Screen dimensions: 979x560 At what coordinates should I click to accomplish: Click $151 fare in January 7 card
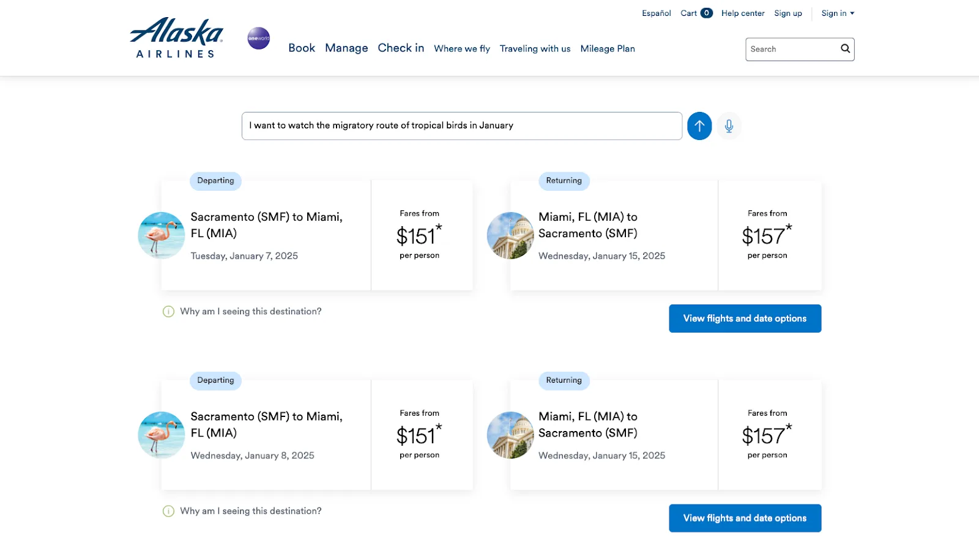[419, 235]
